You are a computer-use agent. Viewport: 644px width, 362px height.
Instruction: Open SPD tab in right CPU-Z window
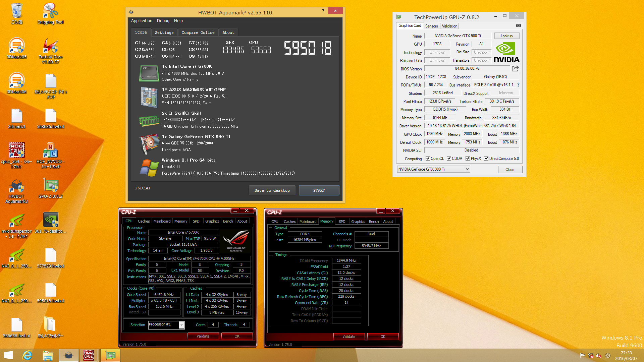(342, 222)
